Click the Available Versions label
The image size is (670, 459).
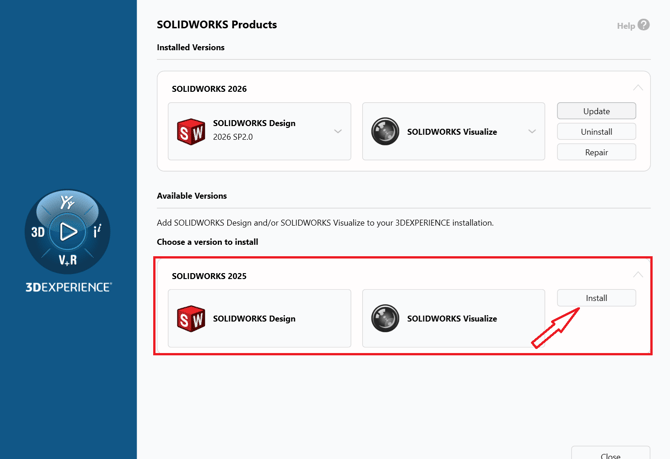pos(192,196)
